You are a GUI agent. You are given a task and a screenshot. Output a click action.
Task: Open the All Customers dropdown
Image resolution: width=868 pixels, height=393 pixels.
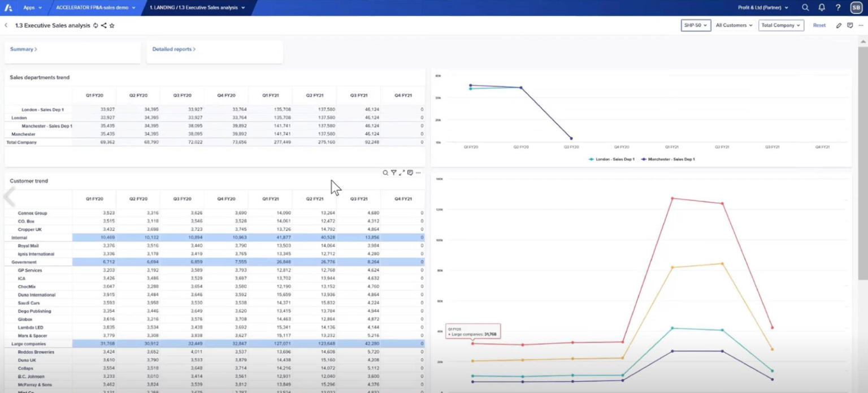(x=733, y=25)
